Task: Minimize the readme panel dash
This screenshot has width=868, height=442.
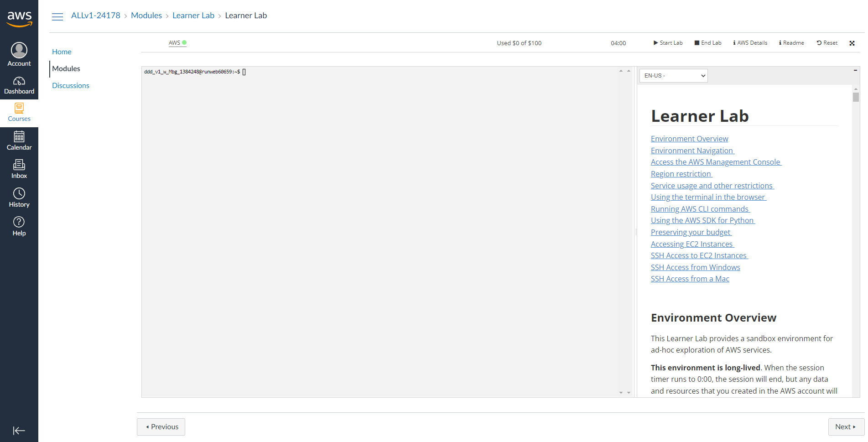Action: [855, 70]
